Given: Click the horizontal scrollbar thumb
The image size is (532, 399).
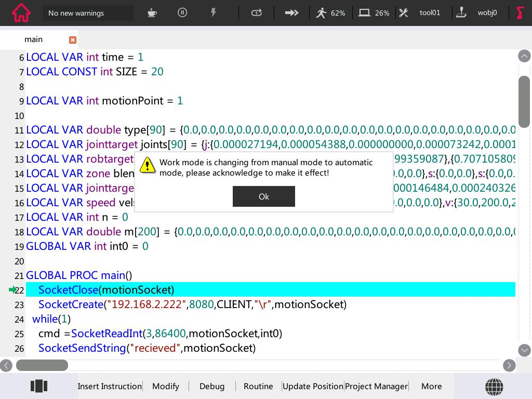Looking at the screenshot, I should coord(42,365).
